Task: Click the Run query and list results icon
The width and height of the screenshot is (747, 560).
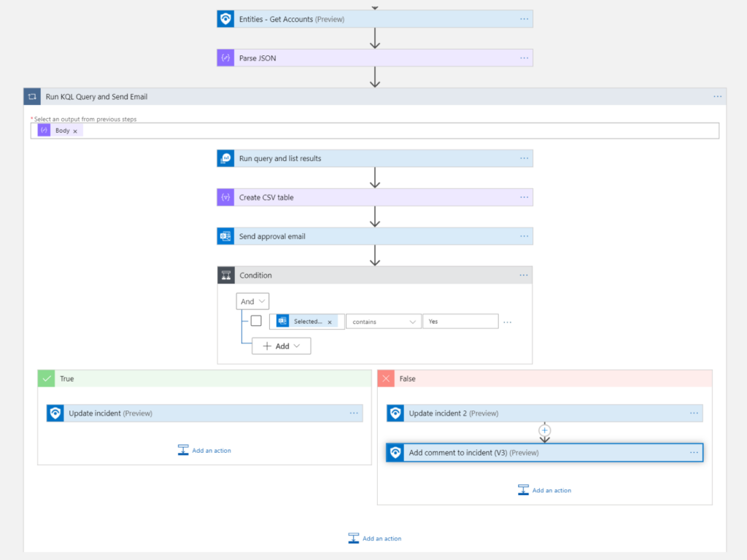Action: [x=225, y=158]
